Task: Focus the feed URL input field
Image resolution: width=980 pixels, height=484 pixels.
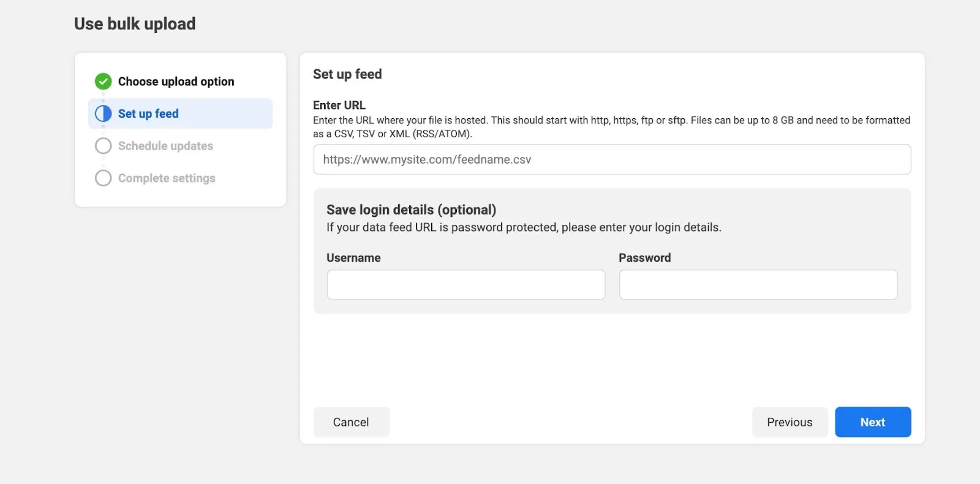Action: pyautogui.click(x=612, y=159)
